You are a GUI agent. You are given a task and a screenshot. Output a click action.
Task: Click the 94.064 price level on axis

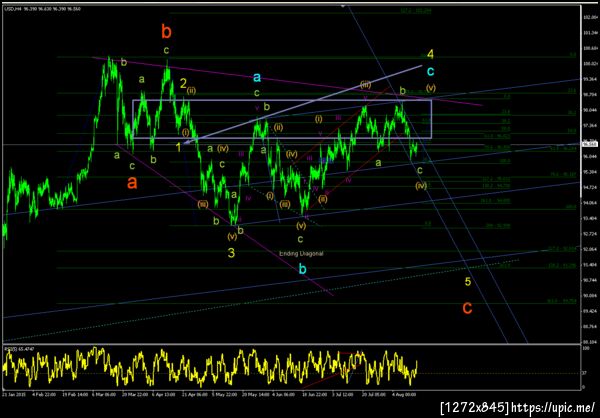click(x=588, y=203)
